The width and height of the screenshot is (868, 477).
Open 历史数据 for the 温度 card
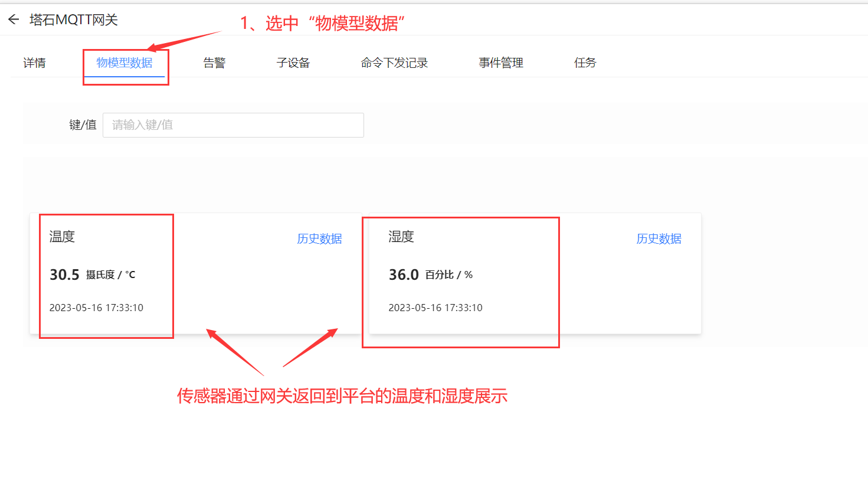click(319, 239)
